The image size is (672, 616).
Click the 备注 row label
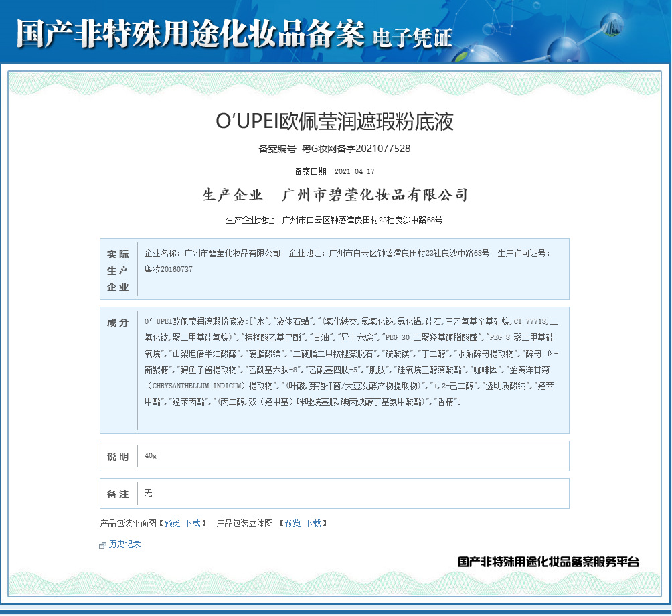[x=118, y=494]
